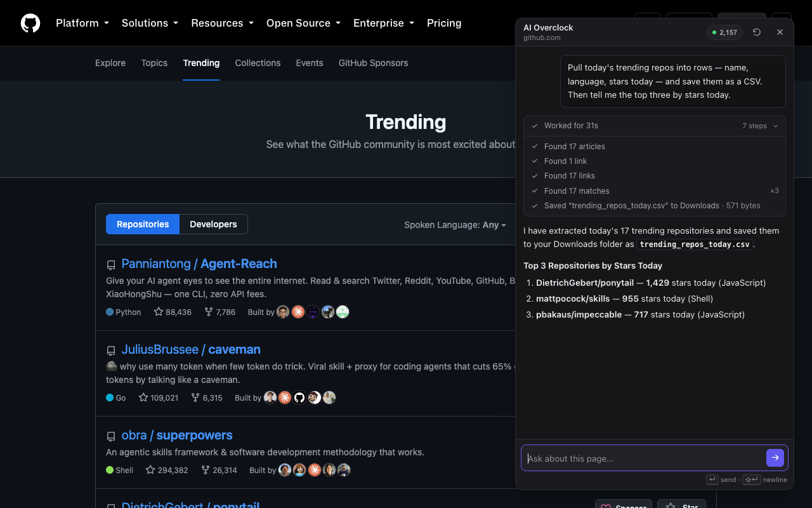Select the Repositories toggle button
The width and height of the screenshot is (812, 508).
[143, 224]
